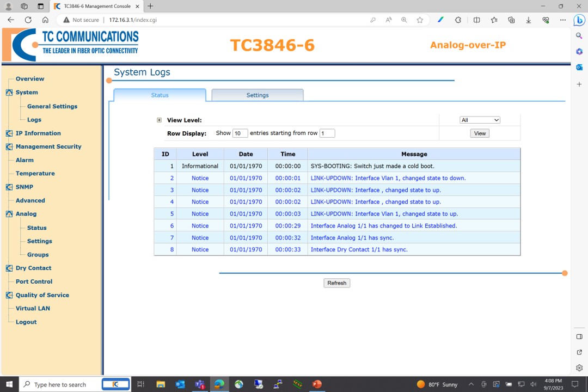
Task: Open the Port Control page
Action: click(34, 281)
